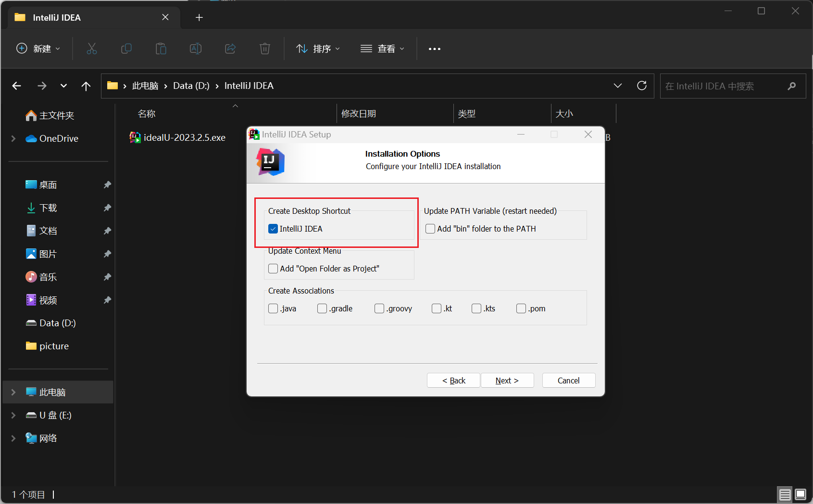This screenshot has width=813, height=504.
Task: Click Data (D:) in the address breadcrumb
Action: click(191, 86)
